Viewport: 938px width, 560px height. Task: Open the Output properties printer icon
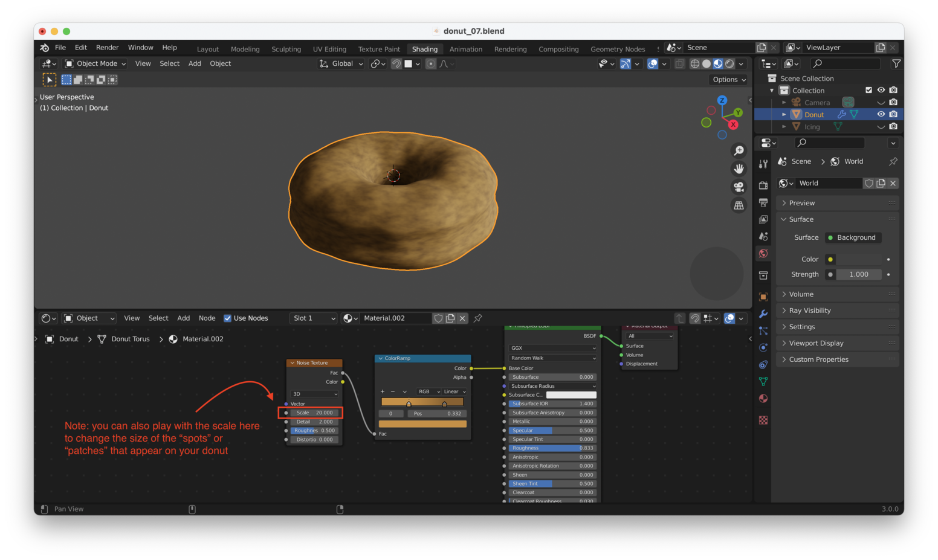(763, 201)
